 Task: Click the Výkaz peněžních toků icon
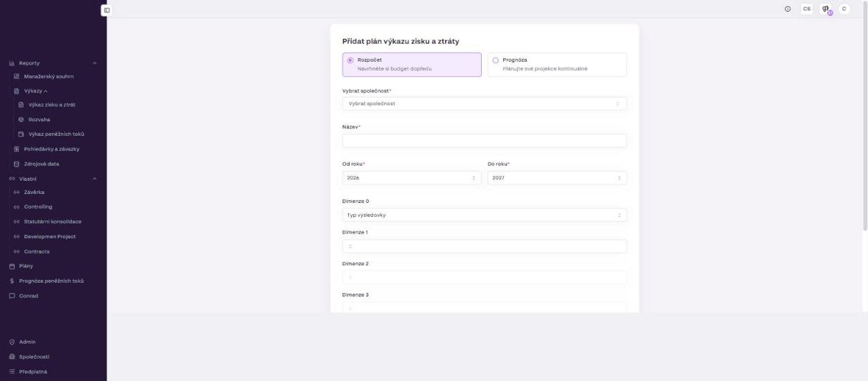[x=21, y=134]
